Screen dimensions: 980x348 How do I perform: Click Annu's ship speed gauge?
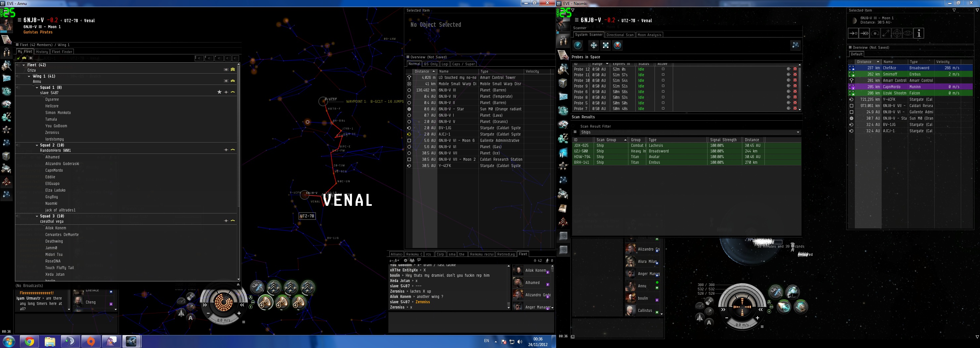click(224, 320)
